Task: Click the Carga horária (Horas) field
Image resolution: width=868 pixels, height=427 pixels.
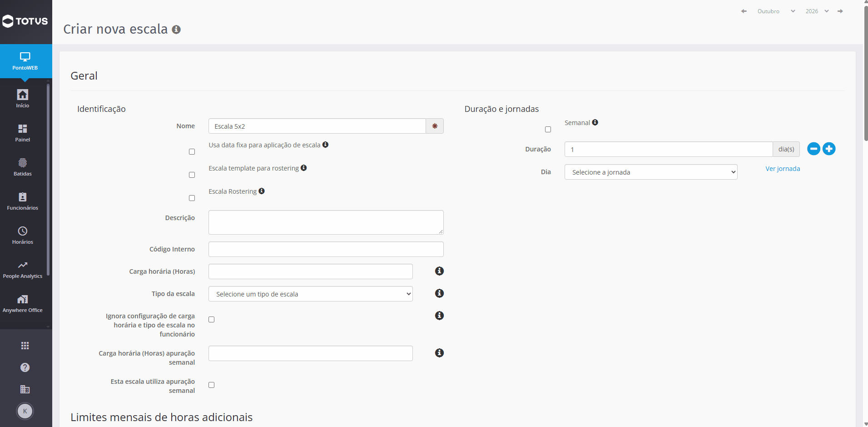Action: 311,271
